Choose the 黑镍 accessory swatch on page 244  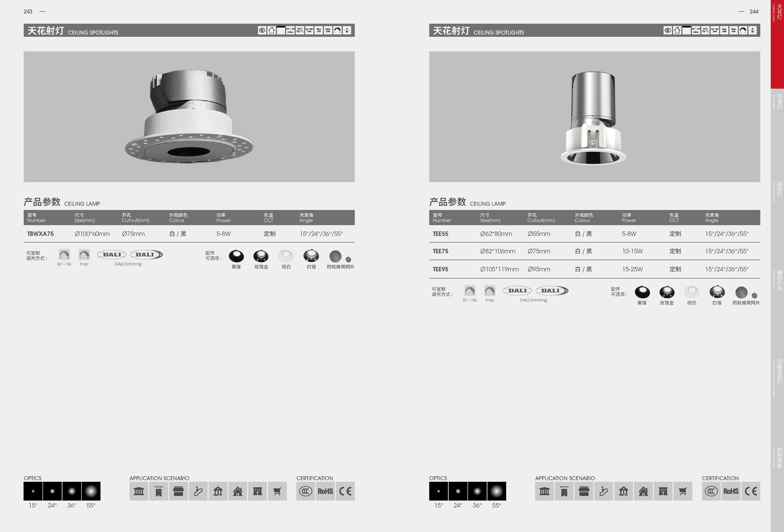click(x=642, y=292)
